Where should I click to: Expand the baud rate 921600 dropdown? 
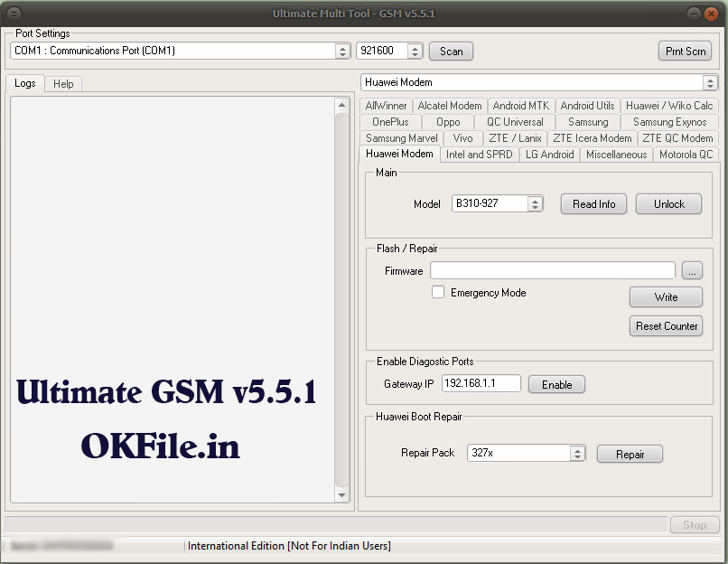click(415, 52)
